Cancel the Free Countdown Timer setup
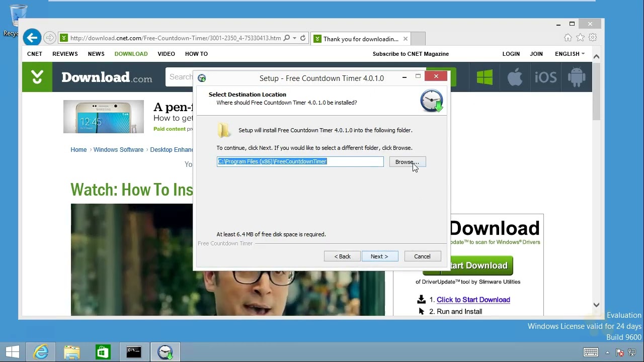This screenshot has height=362, width=644. pyautogui.click(x=423, y=256)
